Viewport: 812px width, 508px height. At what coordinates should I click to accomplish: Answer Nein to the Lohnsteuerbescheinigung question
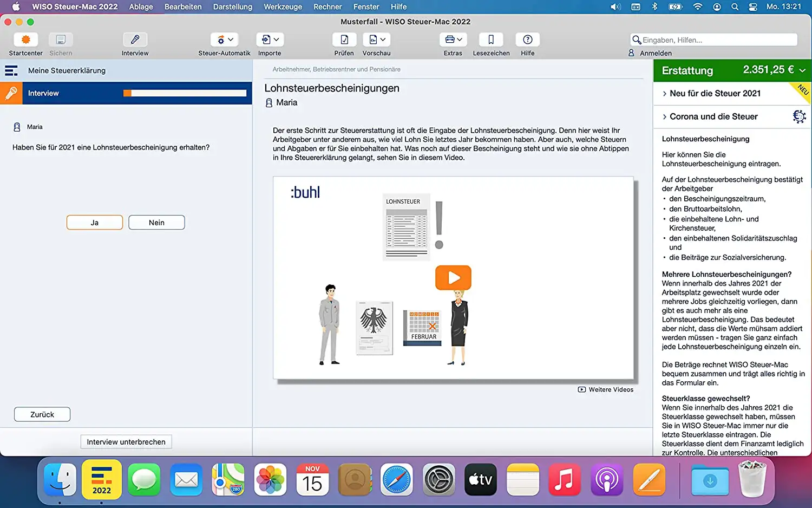[156, 223]
